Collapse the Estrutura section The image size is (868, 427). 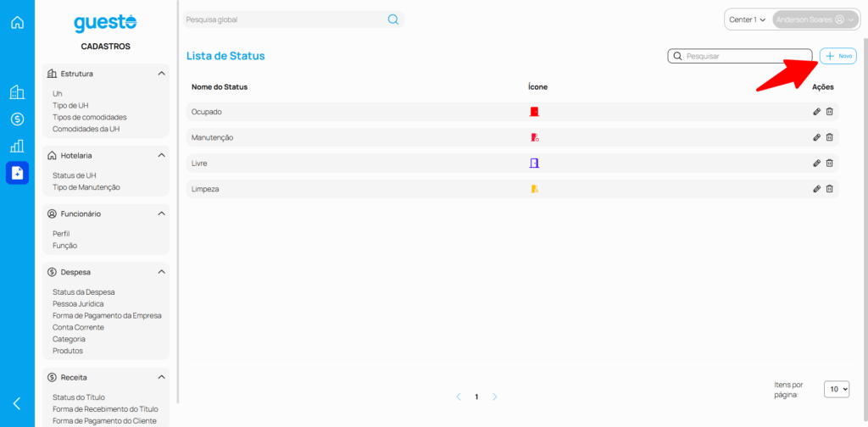[x=161, y=74]
